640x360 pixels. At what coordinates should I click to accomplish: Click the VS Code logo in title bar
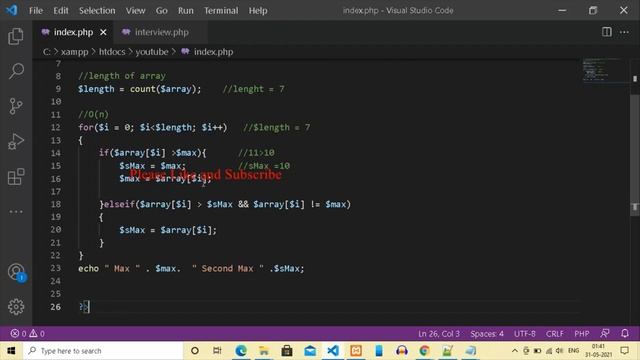click(x=11, y=10)
